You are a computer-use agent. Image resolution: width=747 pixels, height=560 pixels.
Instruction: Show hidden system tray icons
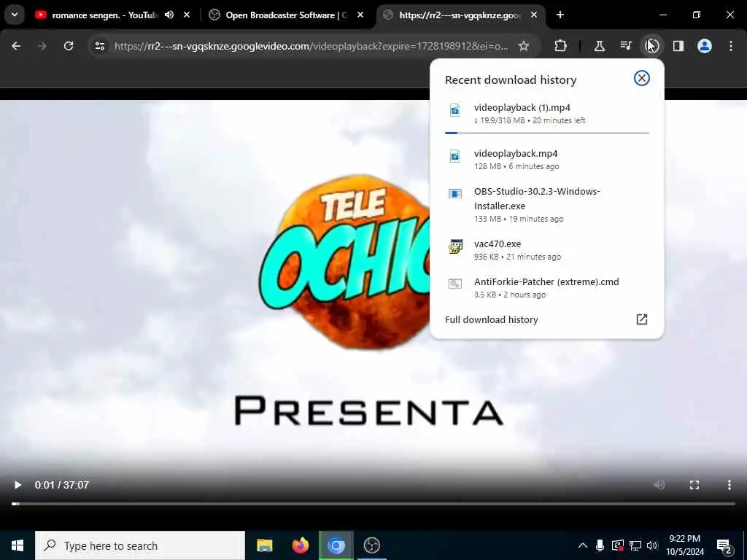point(583,545)
